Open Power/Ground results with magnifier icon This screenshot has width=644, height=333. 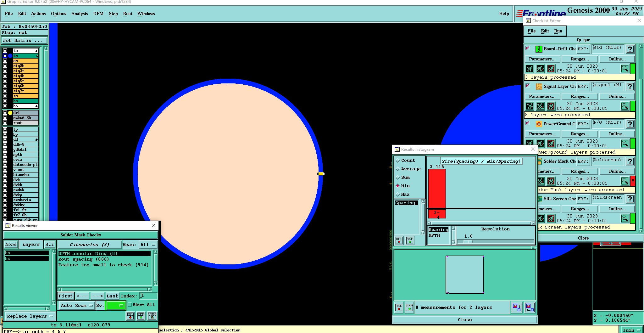pyautogui.click(x=625, y=144)
